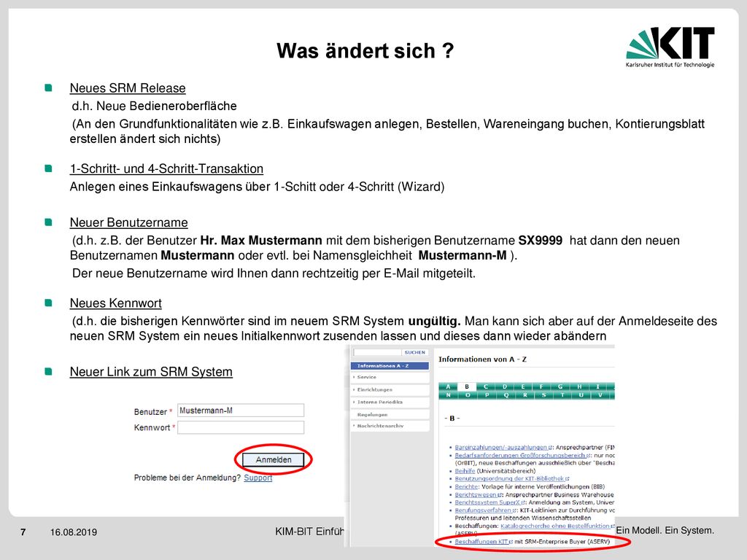Select letter E in the index
This screenshot has width=747, height=560.
[523, 386]
